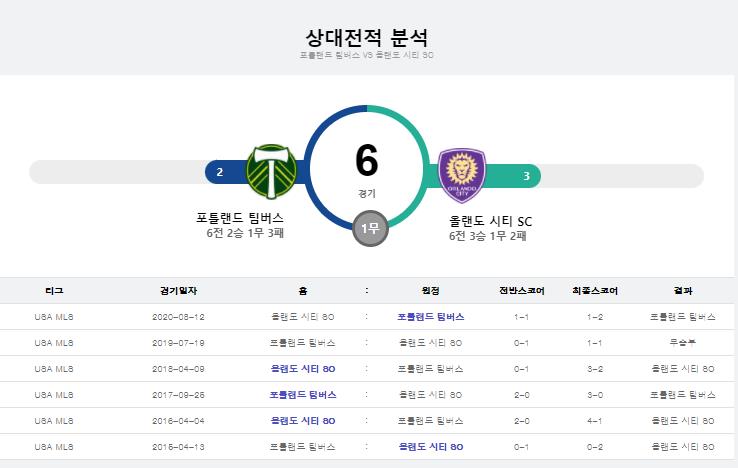This screenshot has width=738, height=468.
Task: Open the bold away team link in 2015-04-13 row
Action: click(431, 446)
